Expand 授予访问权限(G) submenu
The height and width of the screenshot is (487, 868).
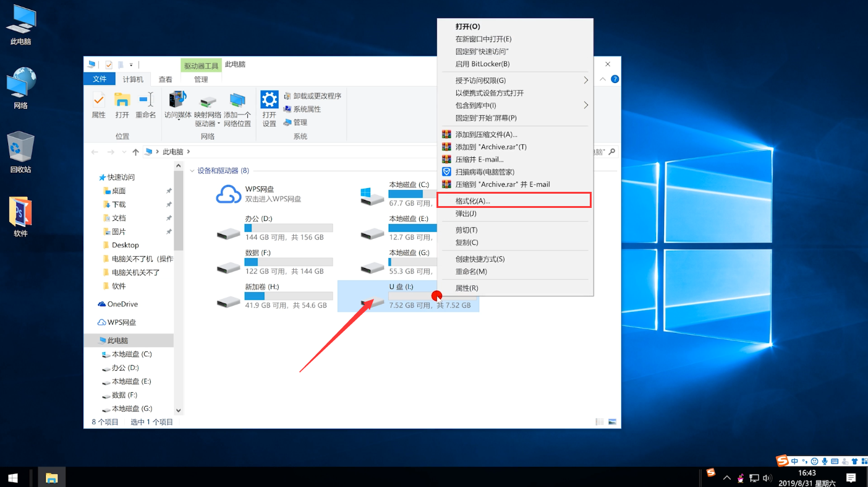coord(514,80)
